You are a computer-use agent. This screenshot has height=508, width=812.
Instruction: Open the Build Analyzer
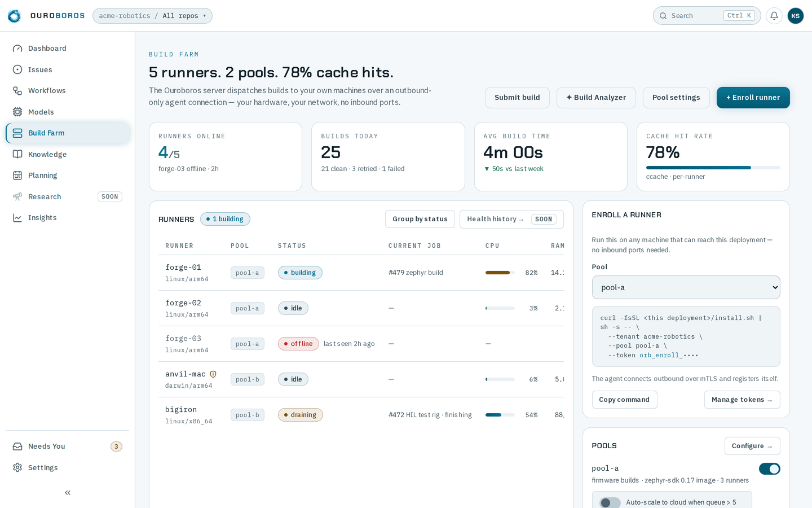596,98
